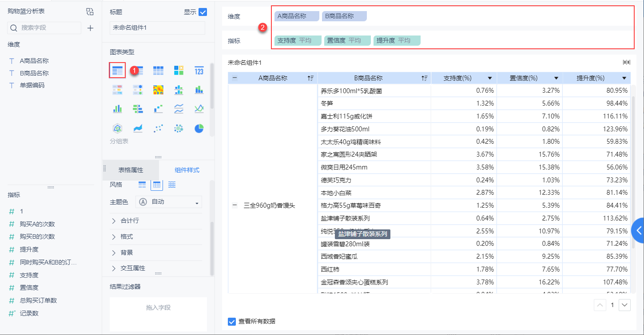Choose the waterfall chart icon
The image size is (644, 335).
tap(158, 108)
